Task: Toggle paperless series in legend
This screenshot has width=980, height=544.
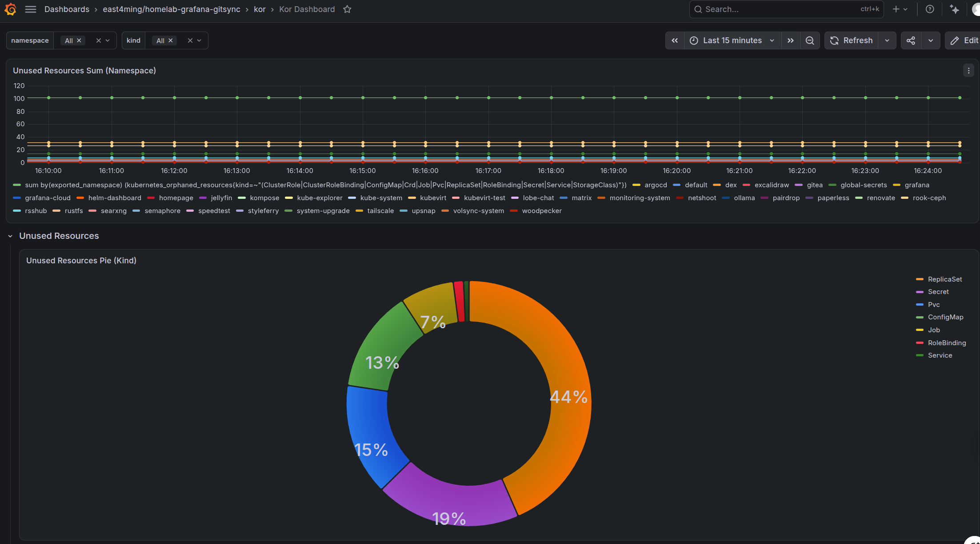Action: [x=833, y=198]
